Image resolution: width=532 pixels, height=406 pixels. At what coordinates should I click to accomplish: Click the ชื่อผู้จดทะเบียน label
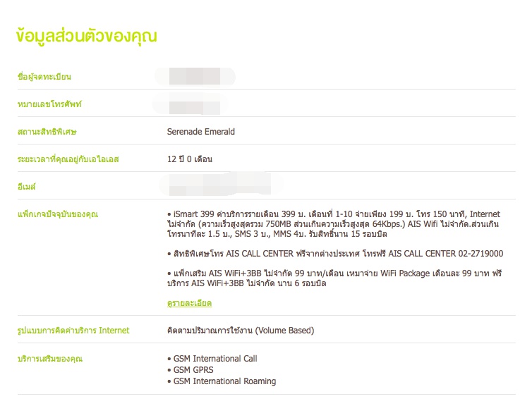44,76
